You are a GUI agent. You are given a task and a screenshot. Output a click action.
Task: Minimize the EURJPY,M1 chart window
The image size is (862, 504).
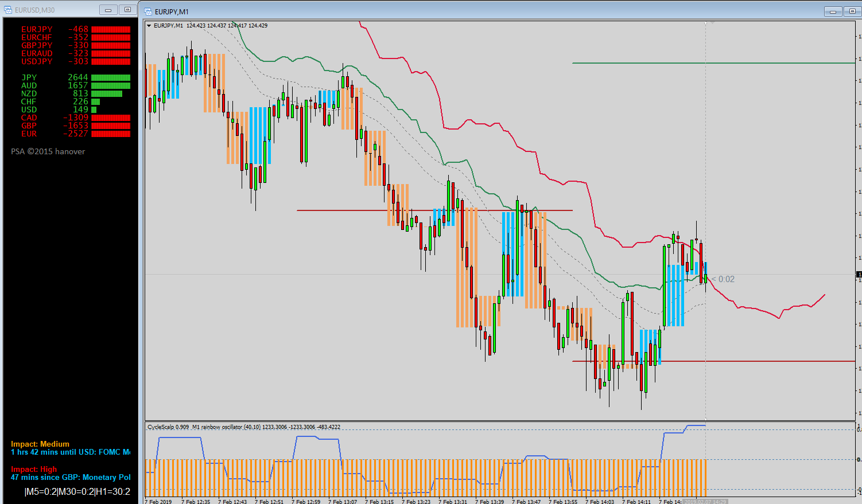pyautogui.click(x=833, y=11)
